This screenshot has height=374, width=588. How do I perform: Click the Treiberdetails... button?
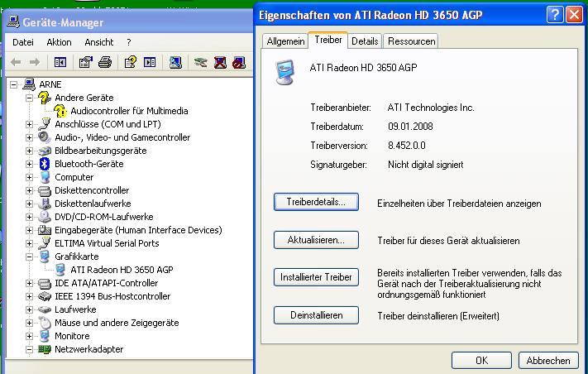pyautogui.click(x=316, y=202)
